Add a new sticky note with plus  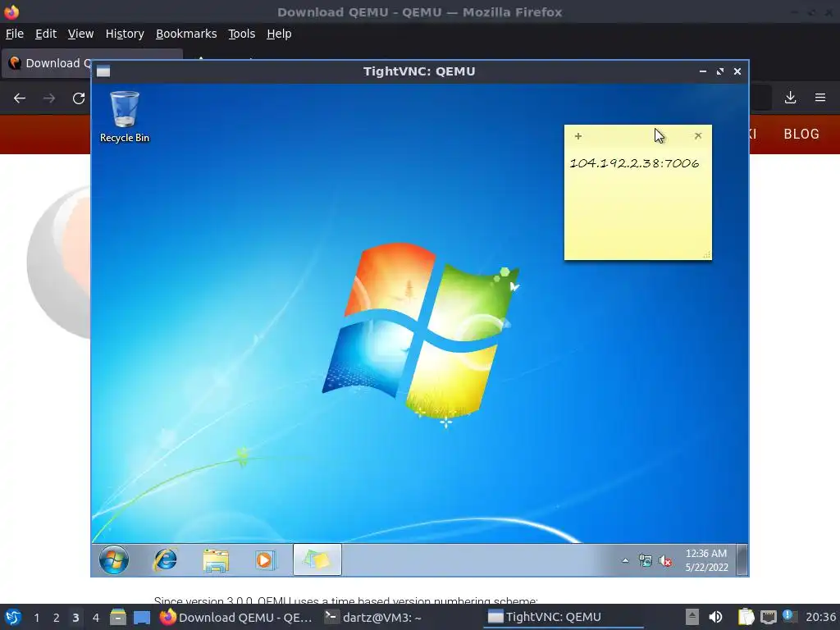point(578,136)
